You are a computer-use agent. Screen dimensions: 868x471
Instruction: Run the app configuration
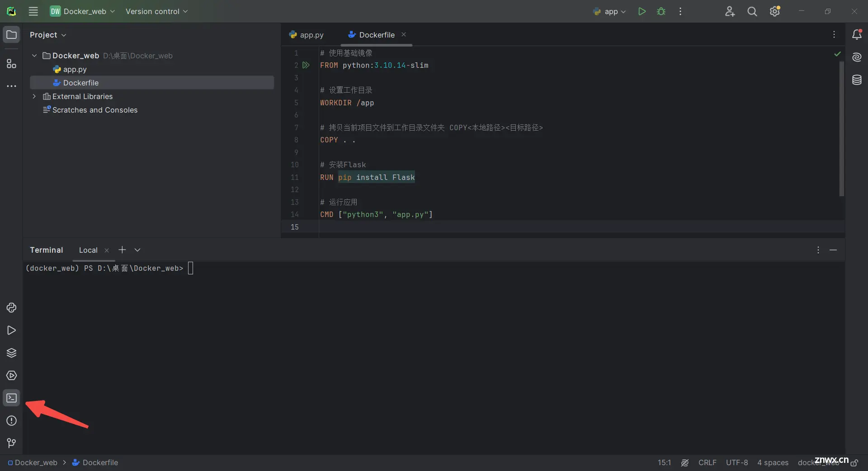642,11
